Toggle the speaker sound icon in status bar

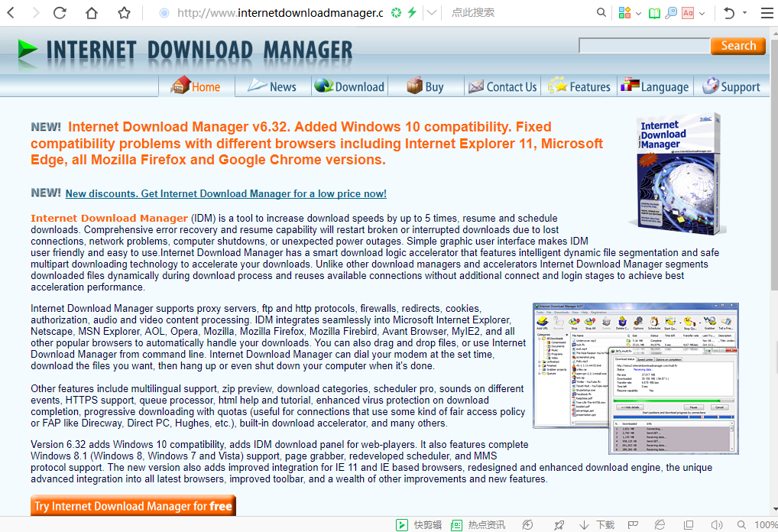(x=716, y=525)
